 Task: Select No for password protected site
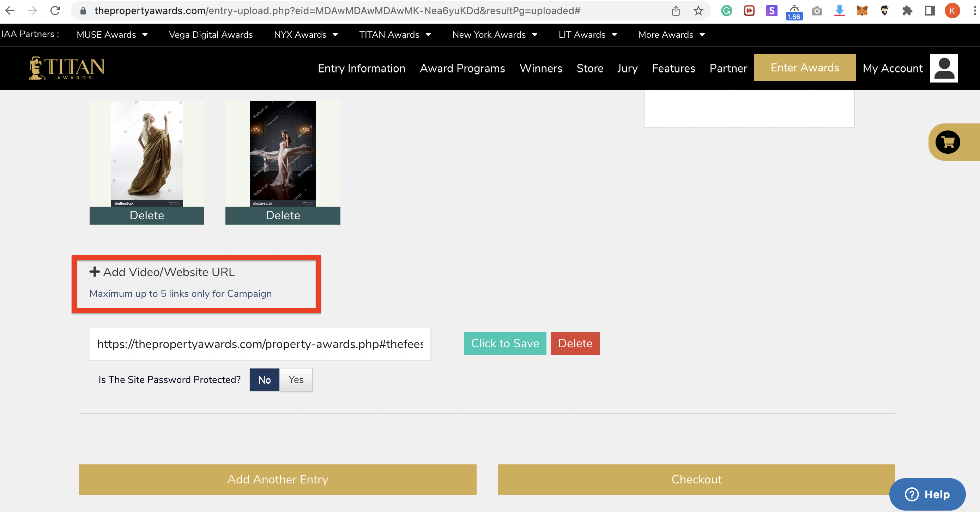coord(264,380)
